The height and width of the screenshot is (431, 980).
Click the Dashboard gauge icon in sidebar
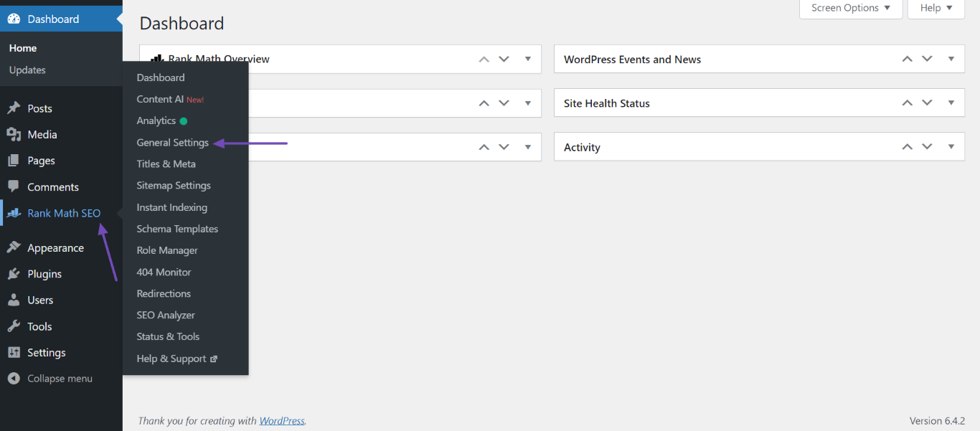[14, 19]
